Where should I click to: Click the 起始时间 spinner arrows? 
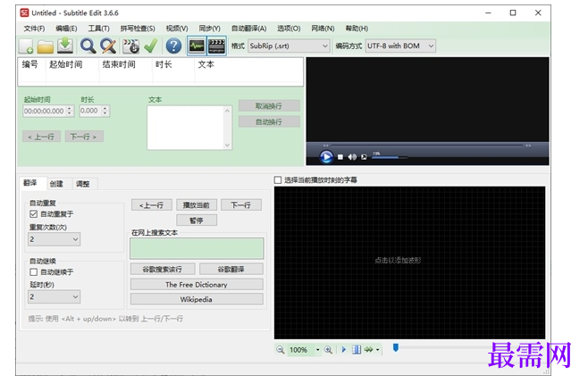point(70,111)
